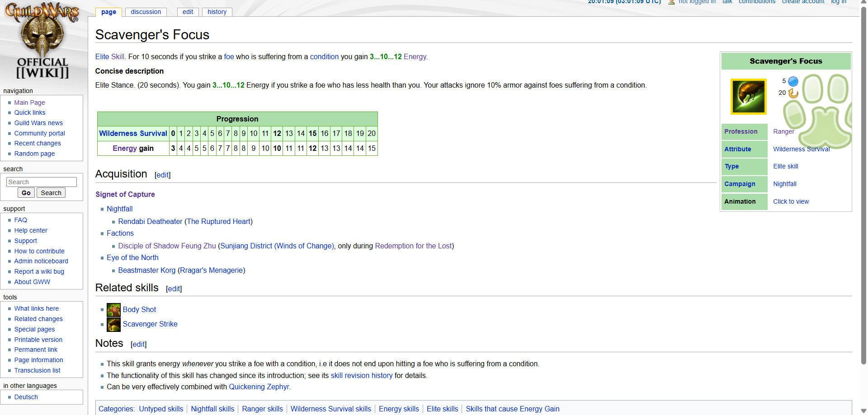Open the Help center
This screenshot has height=415, width=868.
(31, 230)
